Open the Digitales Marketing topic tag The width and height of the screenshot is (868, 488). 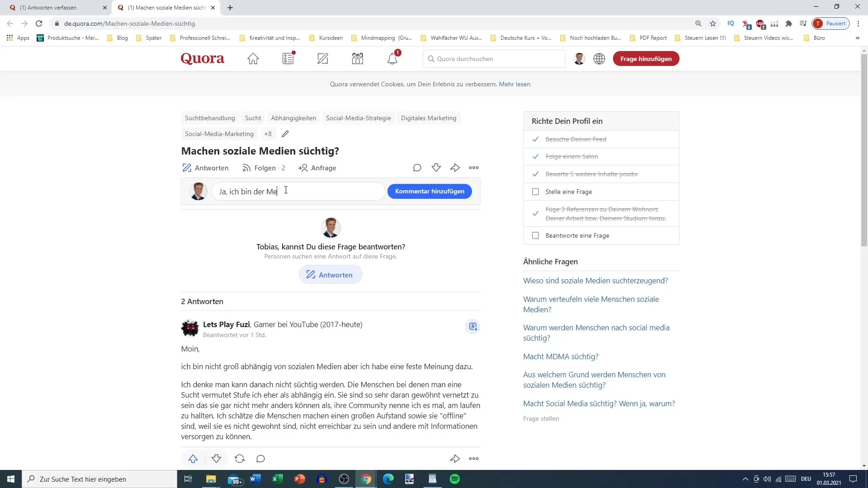[429, 118]
